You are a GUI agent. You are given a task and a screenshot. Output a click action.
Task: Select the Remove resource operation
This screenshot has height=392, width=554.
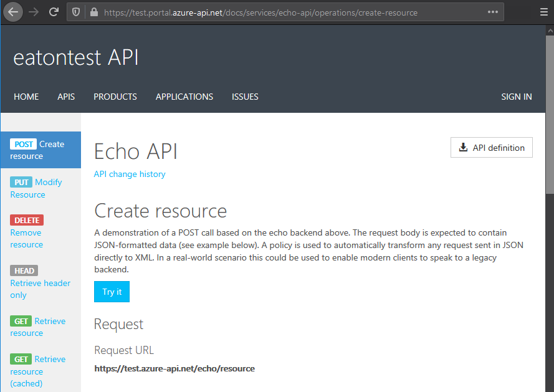[x=27, y=239]
